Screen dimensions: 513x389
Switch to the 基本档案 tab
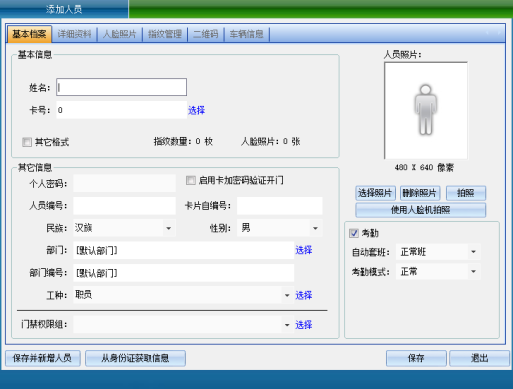coord(29,34)
